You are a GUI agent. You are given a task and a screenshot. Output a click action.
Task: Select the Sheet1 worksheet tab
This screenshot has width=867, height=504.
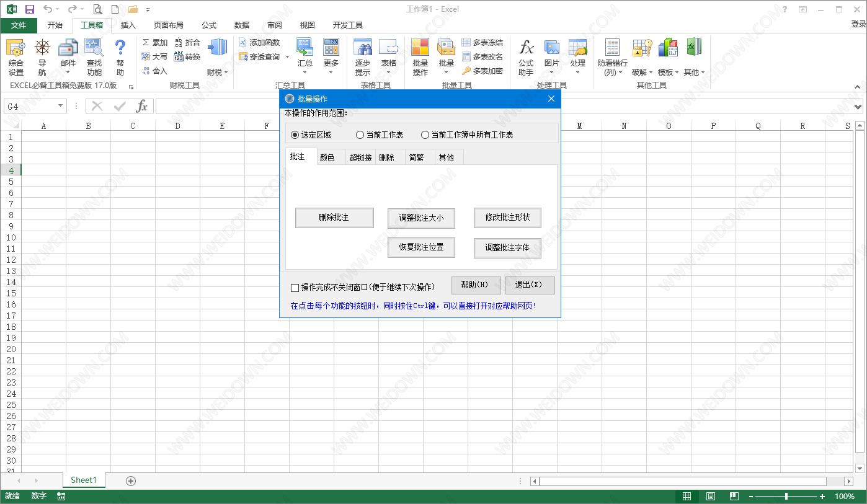84,480
